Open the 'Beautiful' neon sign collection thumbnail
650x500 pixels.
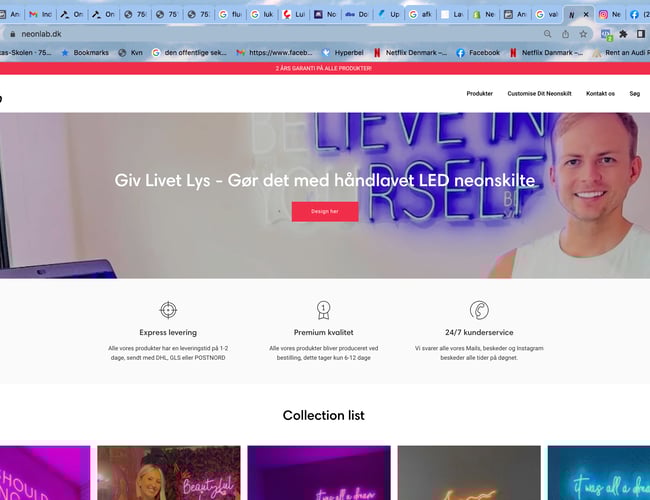[x=169, y=473]
